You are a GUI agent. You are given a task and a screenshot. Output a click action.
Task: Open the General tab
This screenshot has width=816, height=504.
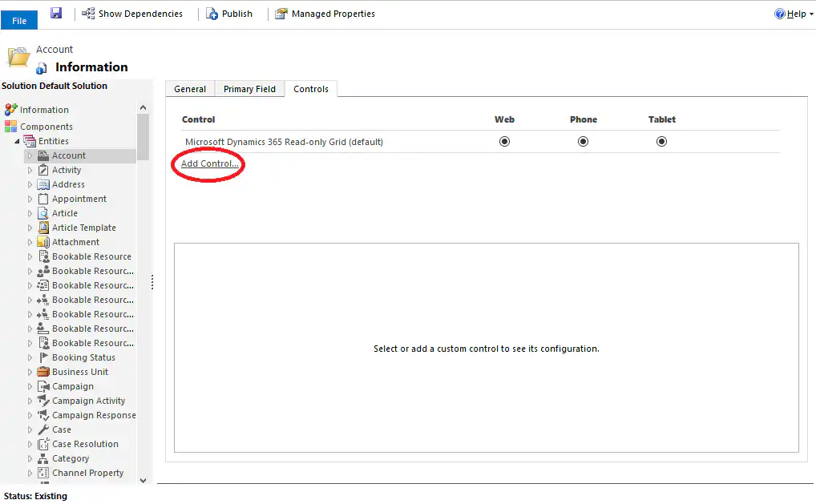[x=190, y=88]
